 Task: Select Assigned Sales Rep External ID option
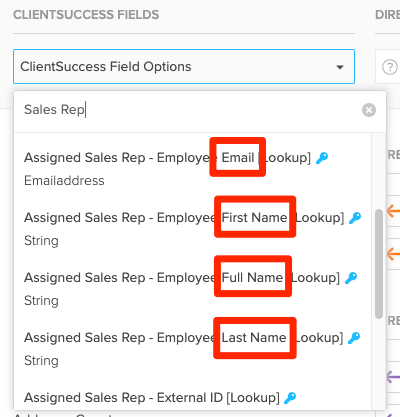coord(193,398)
